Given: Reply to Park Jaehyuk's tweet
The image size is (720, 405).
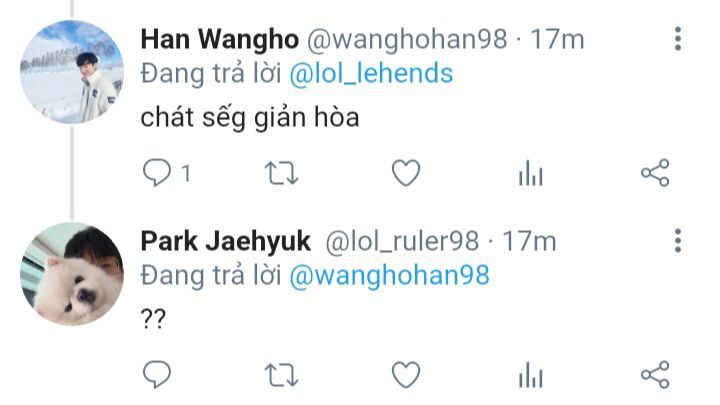Looking at the screenshot, I should tap(157, 375).
